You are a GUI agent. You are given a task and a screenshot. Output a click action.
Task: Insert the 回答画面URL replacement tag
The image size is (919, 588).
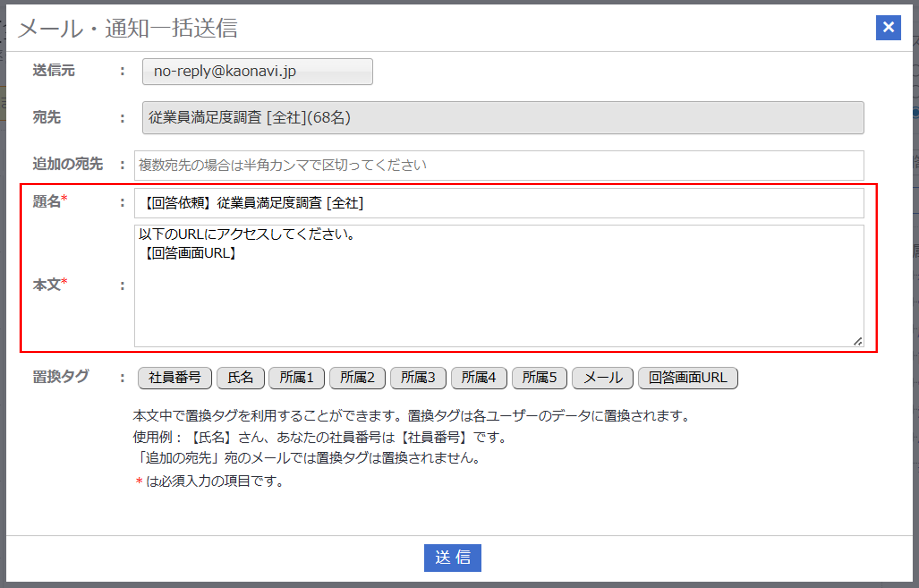(688, 378)
